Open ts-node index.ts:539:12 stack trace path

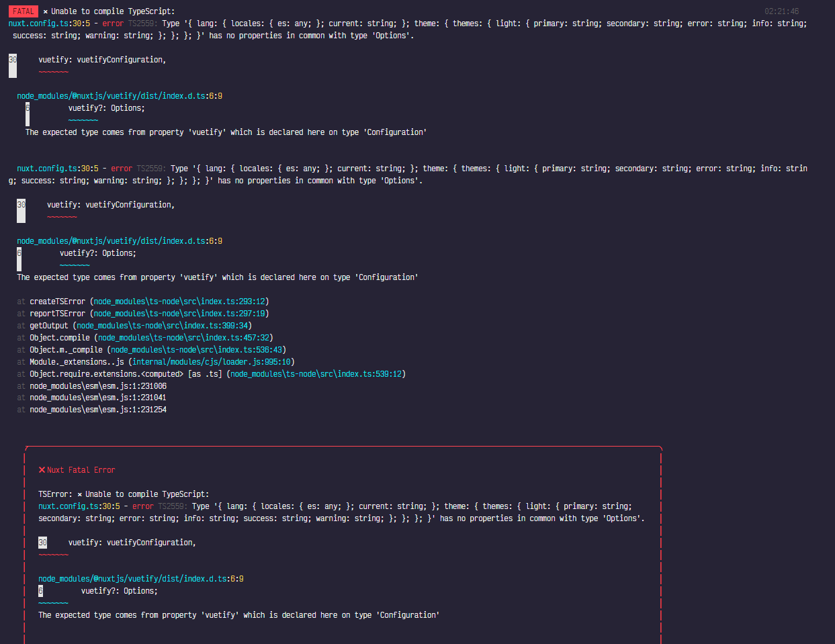[x=316, y=374]
